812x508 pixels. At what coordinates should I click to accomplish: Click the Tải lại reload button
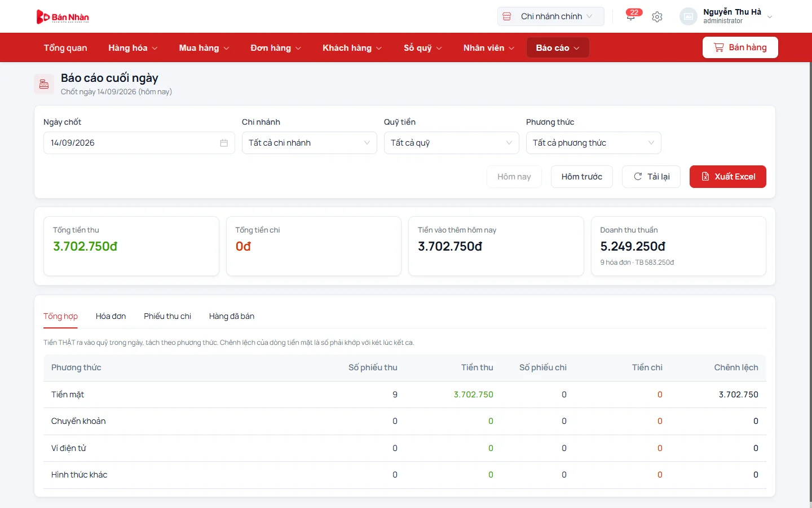(x=651, y=177)
